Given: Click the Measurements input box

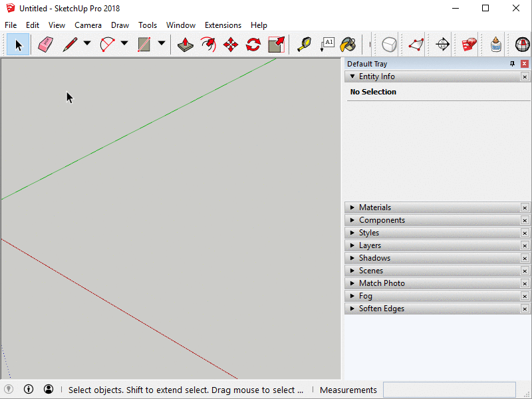Looking at the screenshot, I should [x=449, y=390].
